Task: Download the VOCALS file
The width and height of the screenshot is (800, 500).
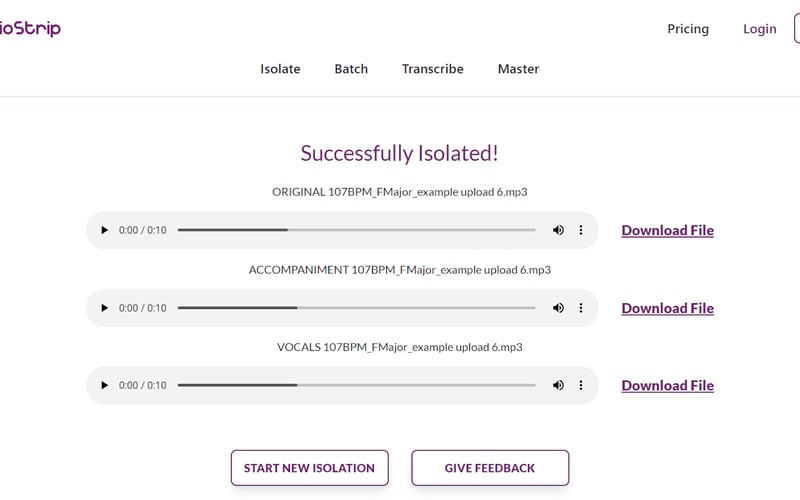Action: [667, 385]
